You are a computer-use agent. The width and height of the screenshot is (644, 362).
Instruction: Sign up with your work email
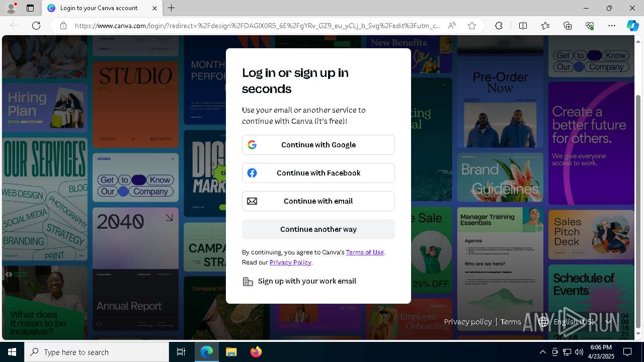(x=307, y=281)
